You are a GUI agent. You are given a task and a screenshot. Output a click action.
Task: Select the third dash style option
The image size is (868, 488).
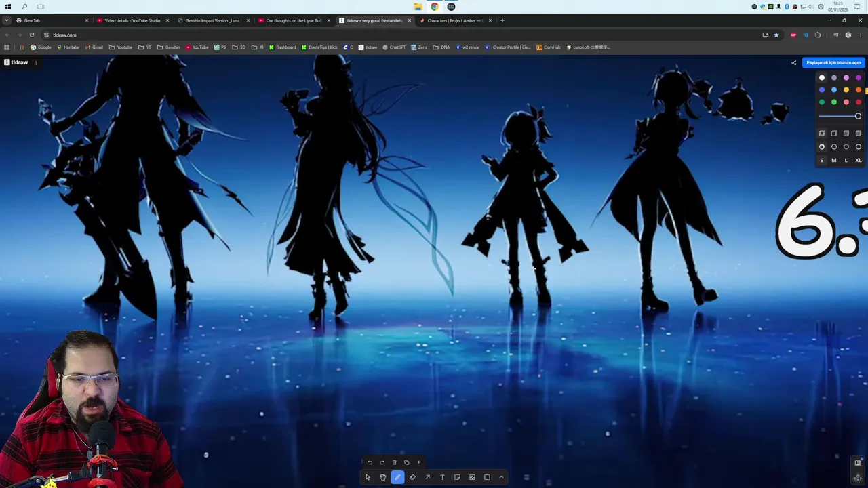(x=846, y=146)
